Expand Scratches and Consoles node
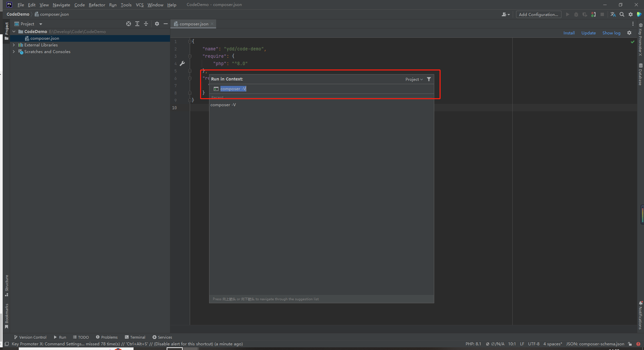The image size is (644, 350). coord(14,51)
